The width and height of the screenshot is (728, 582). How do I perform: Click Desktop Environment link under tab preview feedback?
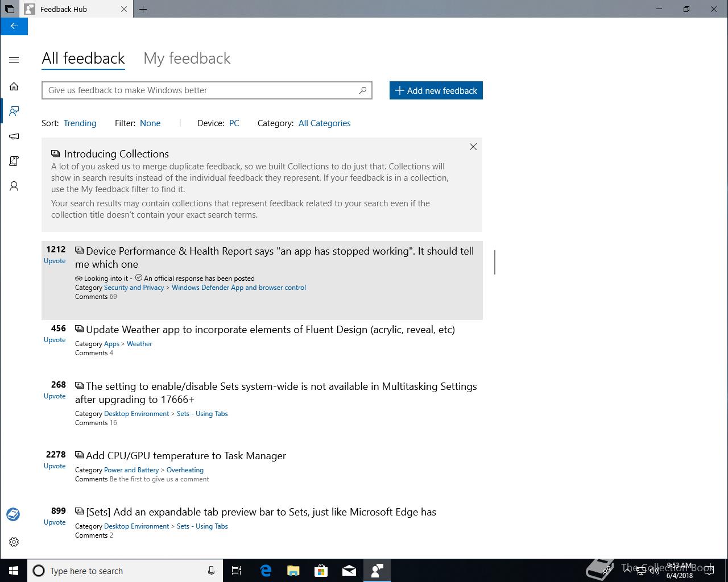136,526
